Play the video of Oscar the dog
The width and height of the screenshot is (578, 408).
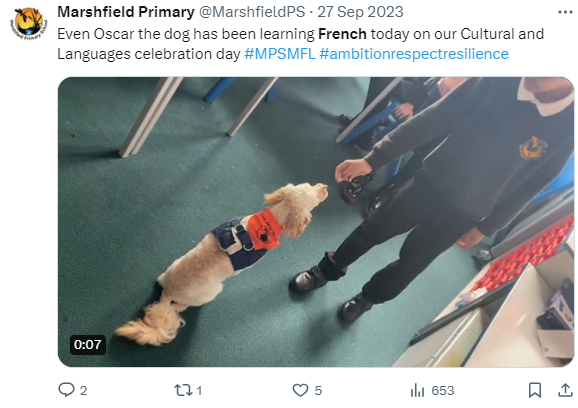316,222
